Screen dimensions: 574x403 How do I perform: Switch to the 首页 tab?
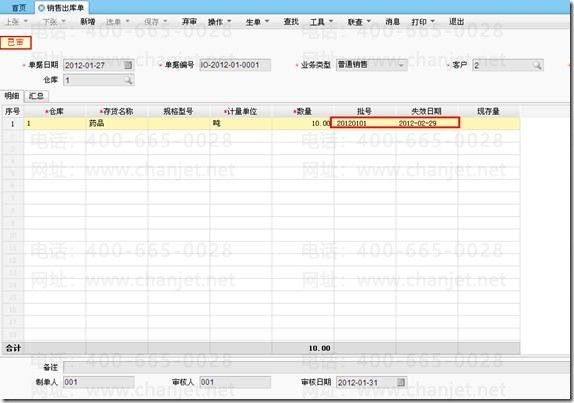click(18, 8)
